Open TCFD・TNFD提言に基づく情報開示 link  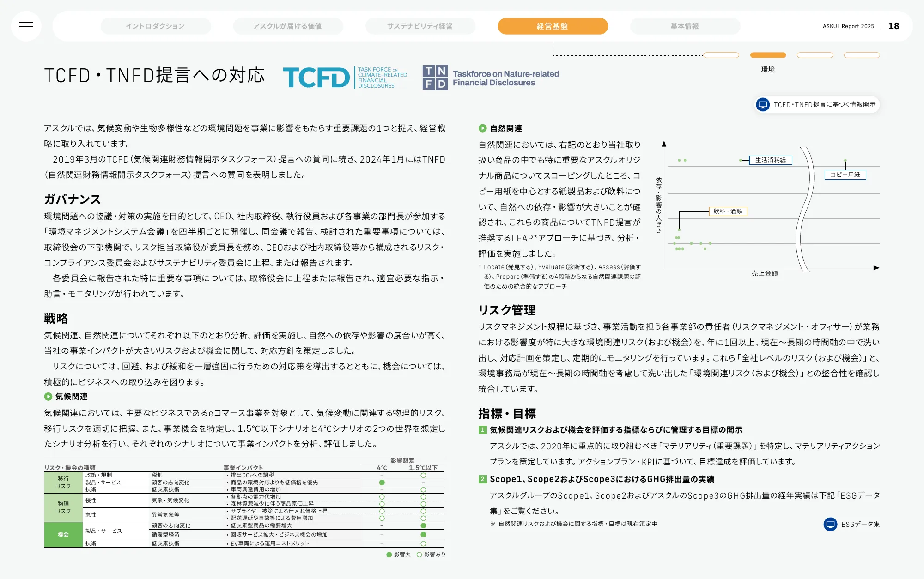[x=817, y=105]
